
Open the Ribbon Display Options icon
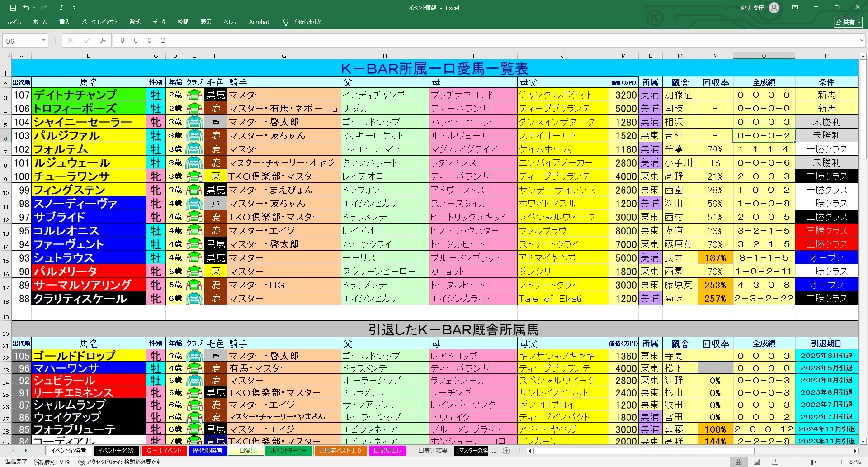(795, 8)
